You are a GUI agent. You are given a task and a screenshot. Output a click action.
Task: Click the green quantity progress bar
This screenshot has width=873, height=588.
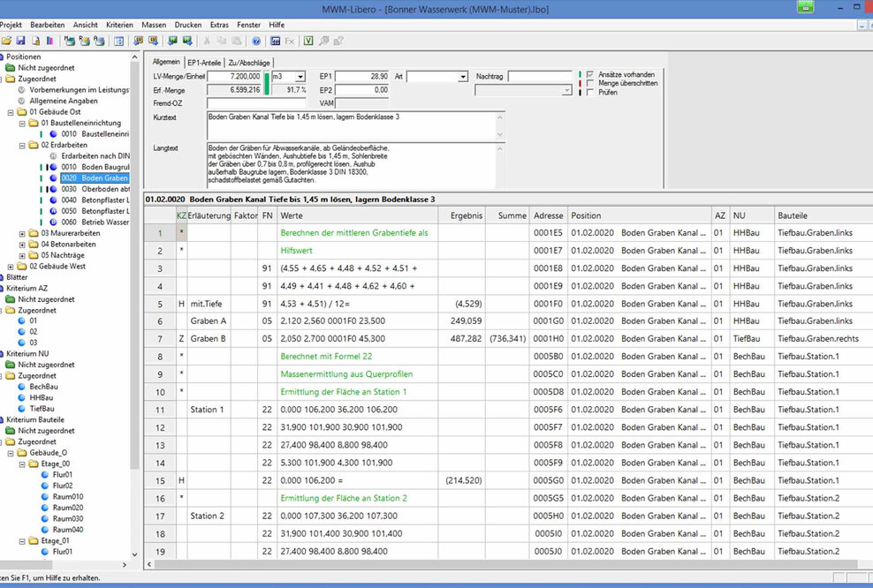267,83
